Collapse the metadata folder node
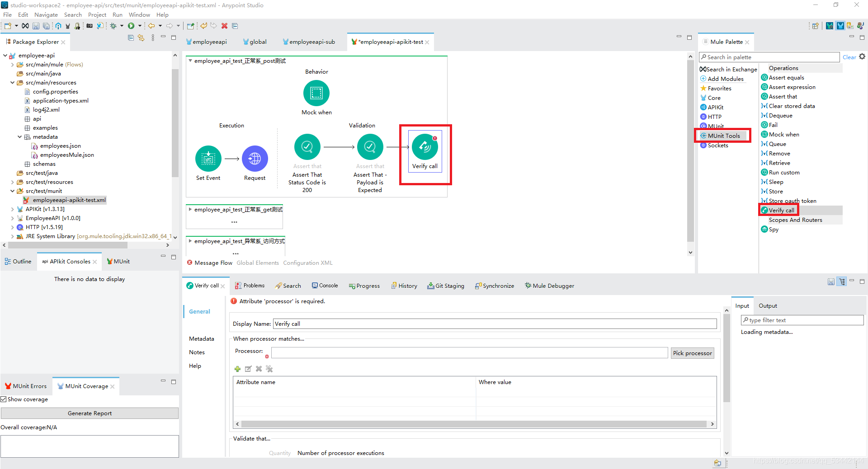The height and width of the screenshot is (469, 868). pyautogui.click(x=19, y=137)
